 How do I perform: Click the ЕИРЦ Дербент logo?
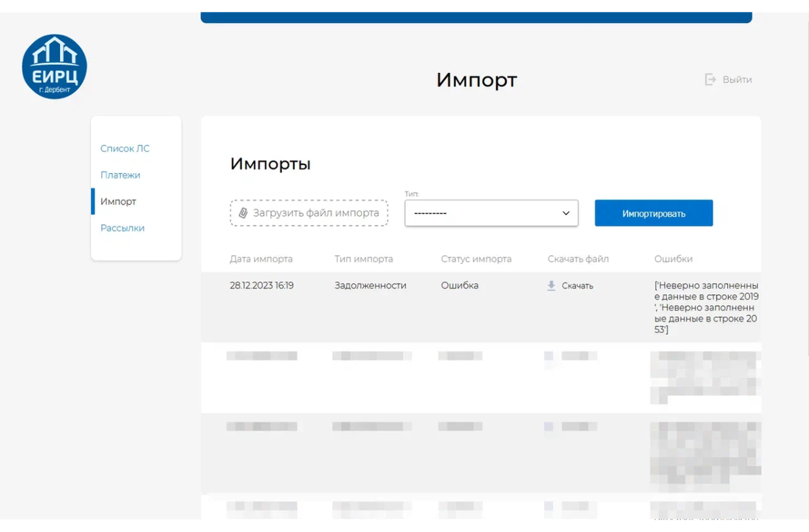click(x=54, y=66)
